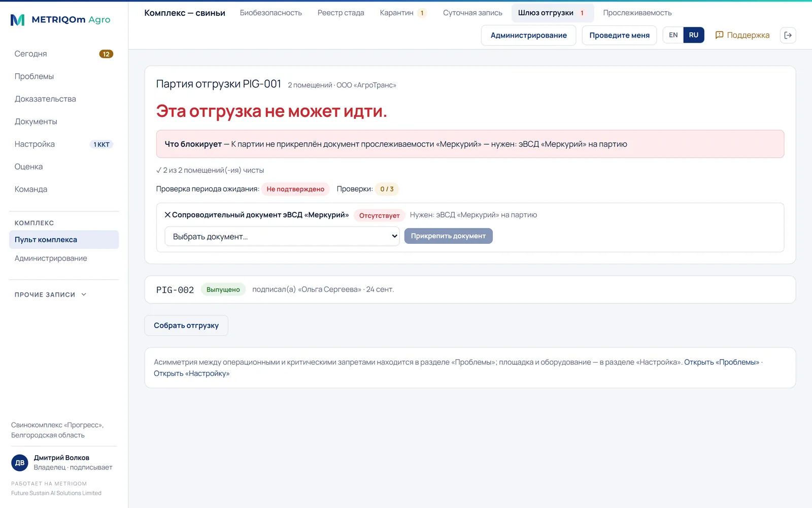
Task: Click the Проведите меня button
Action: click(x=619, y=35)
